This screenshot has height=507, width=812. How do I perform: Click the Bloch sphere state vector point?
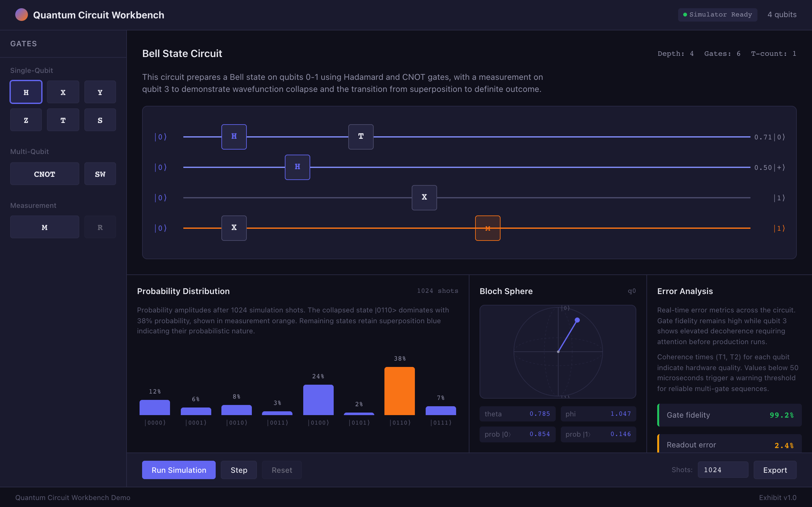pyautogui.click(x=577, y=320)
